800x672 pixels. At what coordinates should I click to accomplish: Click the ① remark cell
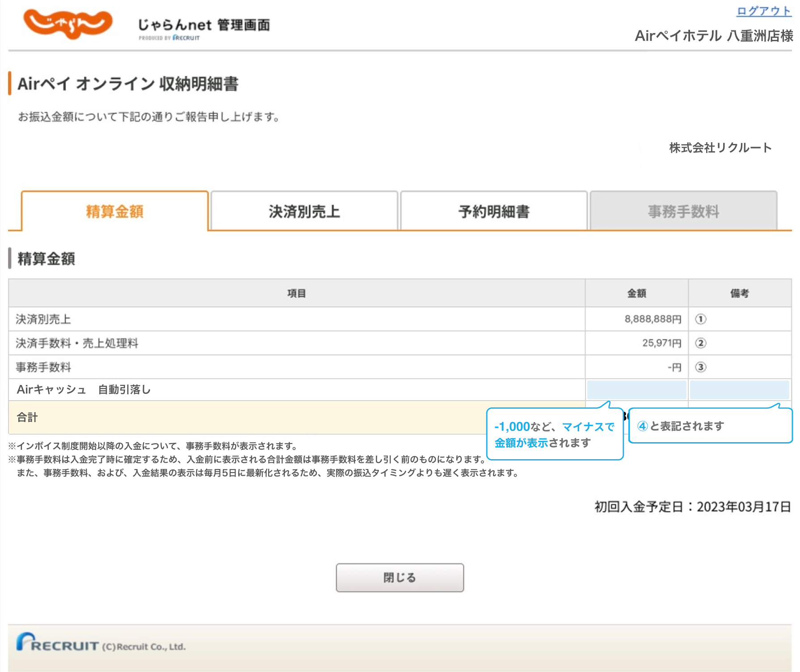tap(740, 319)
